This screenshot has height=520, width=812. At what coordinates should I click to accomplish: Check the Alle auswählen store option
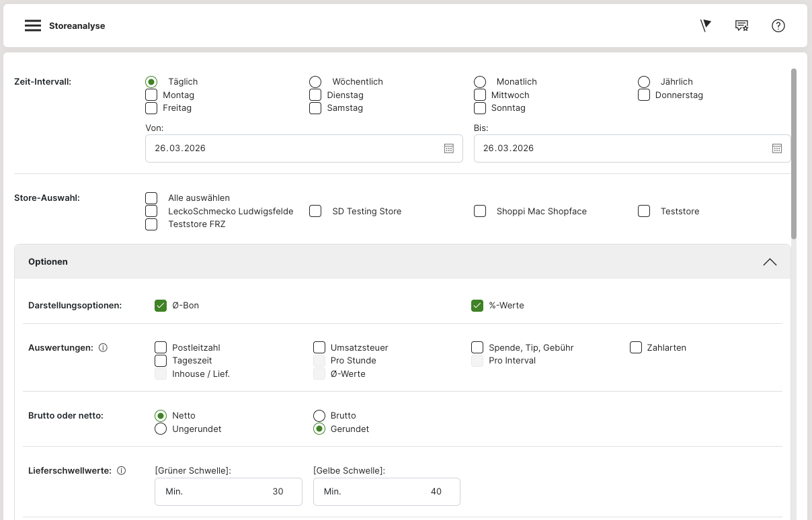point(151,198)
